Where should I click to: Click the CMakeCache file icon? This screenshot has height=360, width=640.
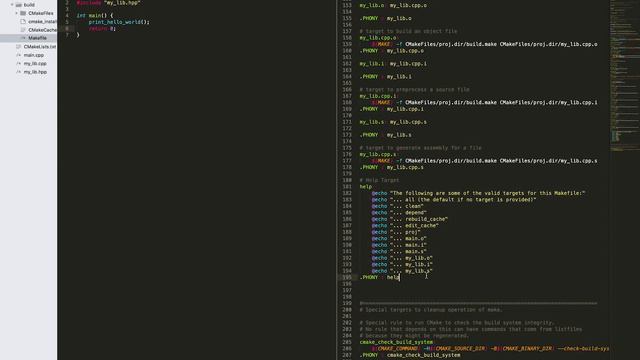tap(23, 30)
